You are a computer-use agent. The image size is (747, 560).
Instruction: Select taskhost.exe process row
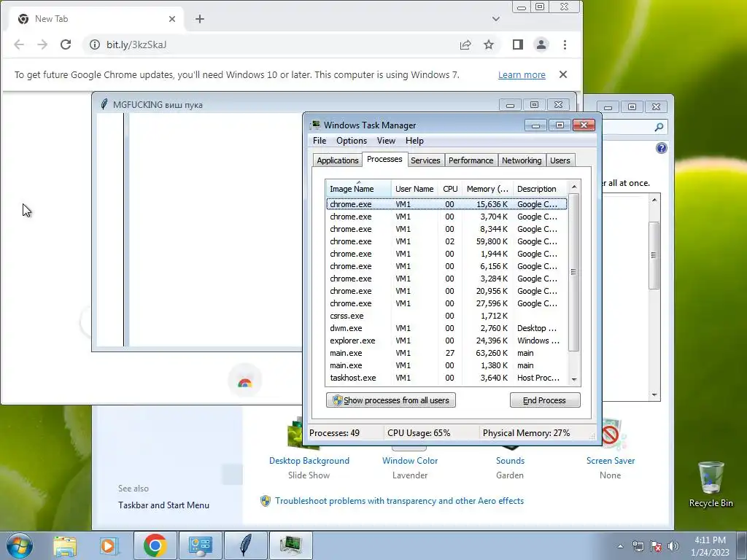click(x=446, y=378)
